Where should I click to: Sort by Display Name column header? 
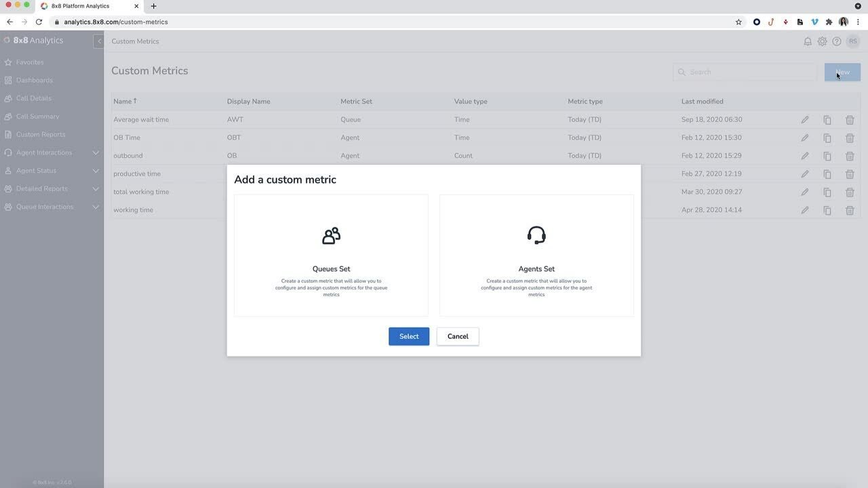[x=248, y=102]
